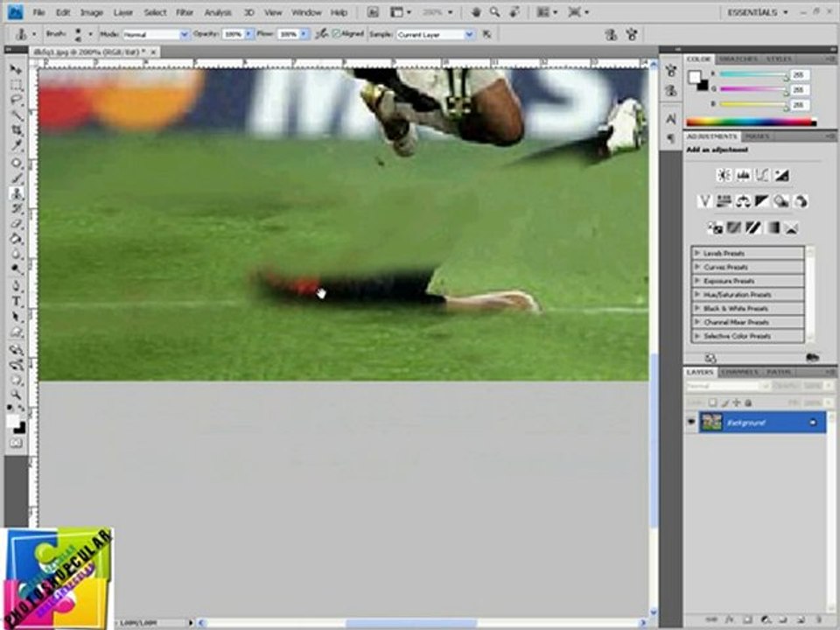Click the Hand tool in application bar
Viewport: 840px width, 630px height.
[x=475, y=11]
